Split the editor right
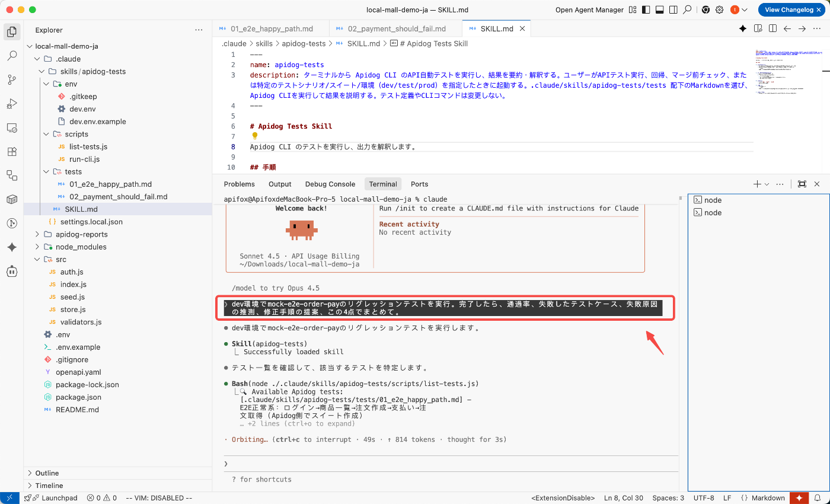The height and width of the screenshot is (504, 830). [772, 28]
